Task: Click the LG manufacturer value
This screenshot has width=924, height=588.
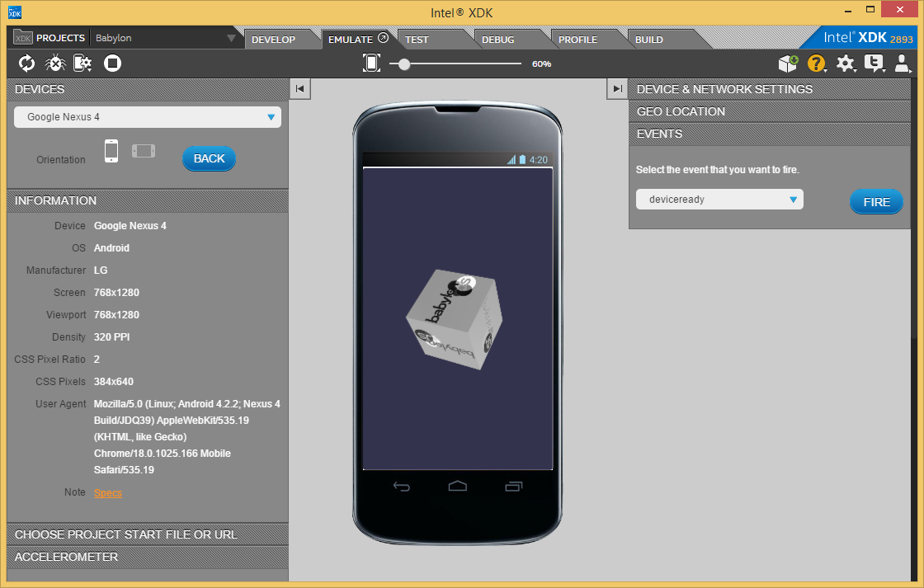Action: coord(101,270)
